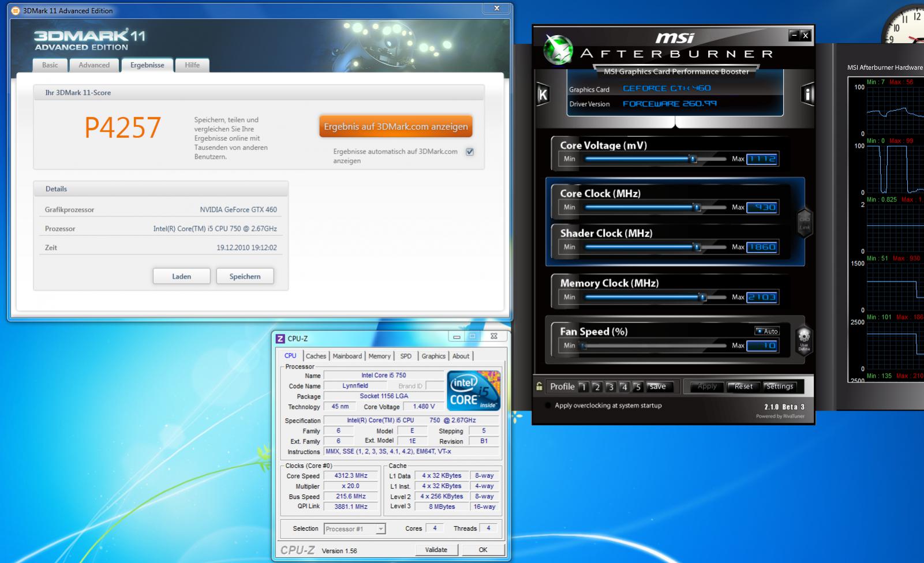
Task: Click the Afterburner green jet logo
Action: [558, 50]
